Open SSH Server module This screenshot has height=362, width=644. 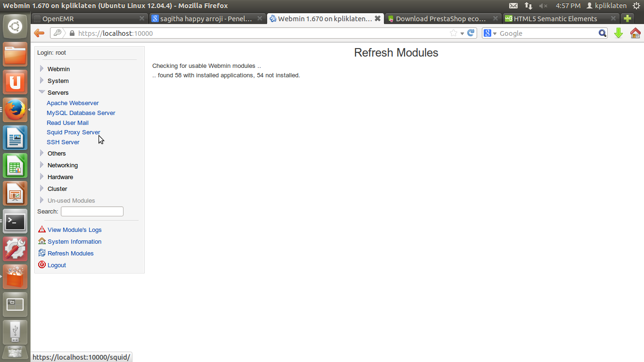click(x=63, y=142)
